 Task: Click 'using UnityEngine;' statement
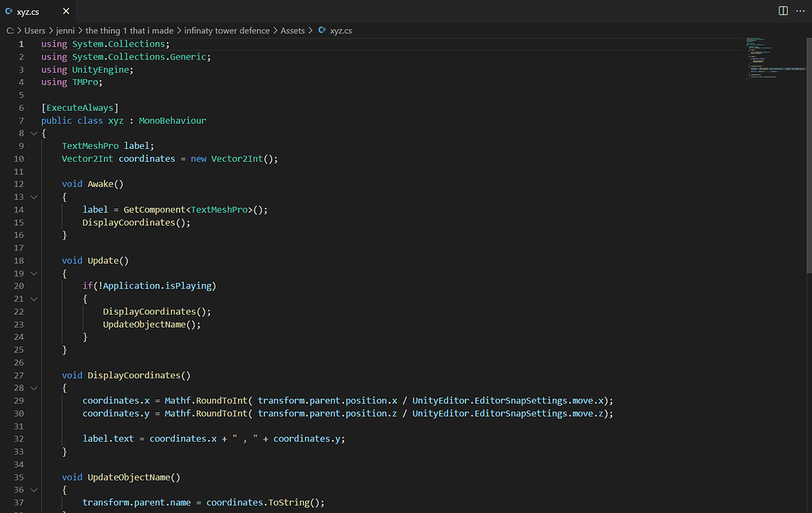click(x=87, y=70)
